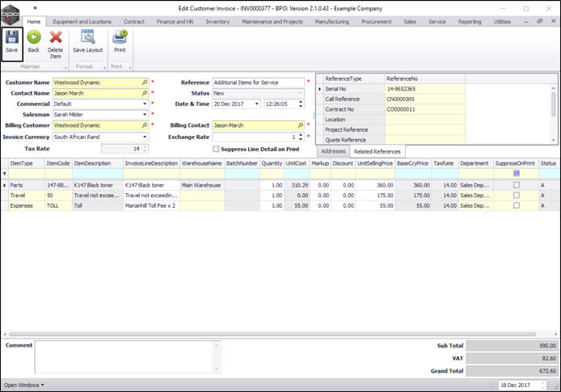
Task: Open the Inventory ribbon tab
Action: pos(217,22)
